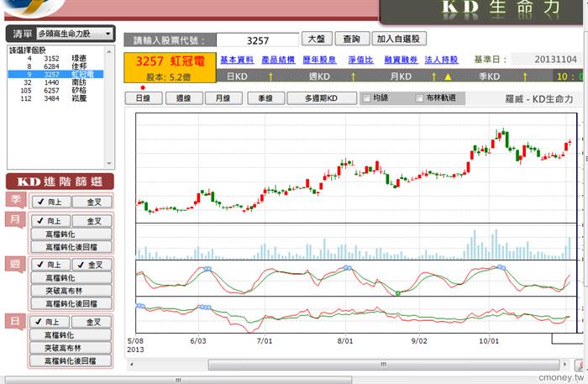588x384 pixels.
Task: Switch to the 週線 weekly chart tab
Action: tap(184, 98)
